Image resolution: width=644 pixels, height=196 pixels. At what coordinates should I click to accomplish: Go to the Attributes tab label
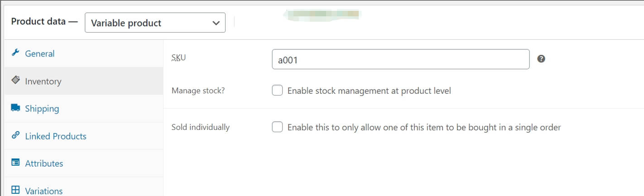point(44,163)
